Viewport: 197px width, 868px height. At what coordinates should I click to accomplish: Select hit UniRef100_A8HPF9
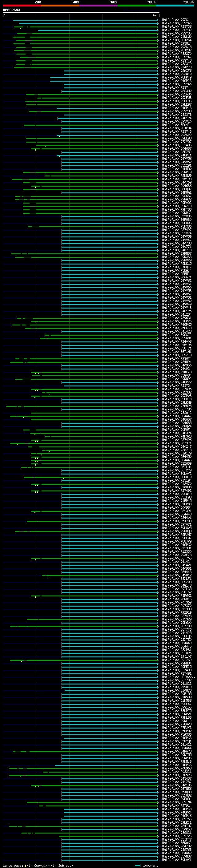coord(176,78)
